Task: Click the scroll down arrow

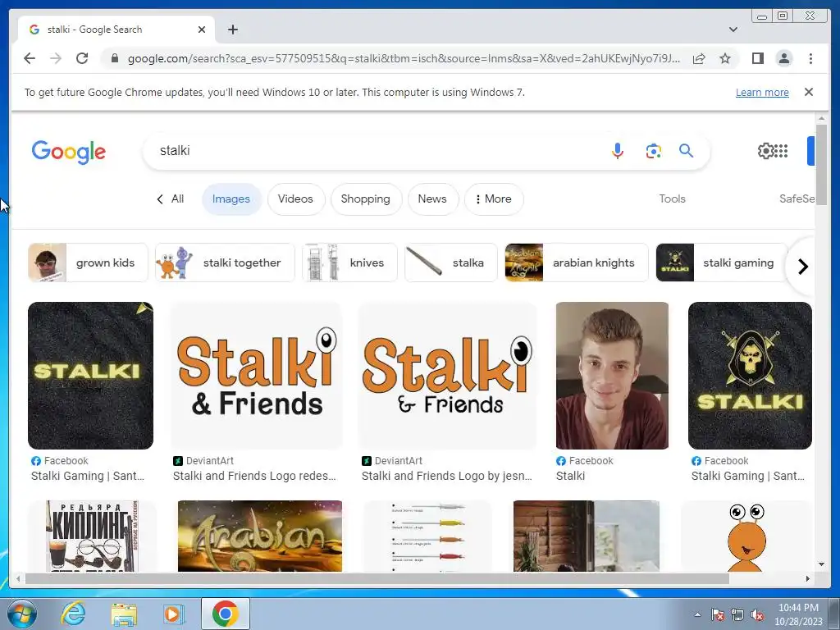Action: pyautogui.click(x=821, y=564)
